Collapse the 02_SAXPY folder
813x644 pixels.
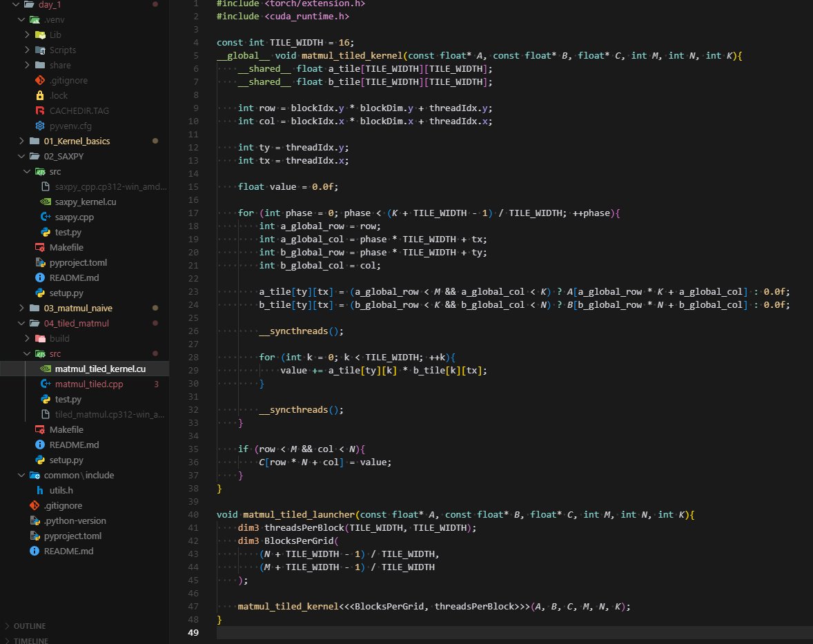[21, 156]
